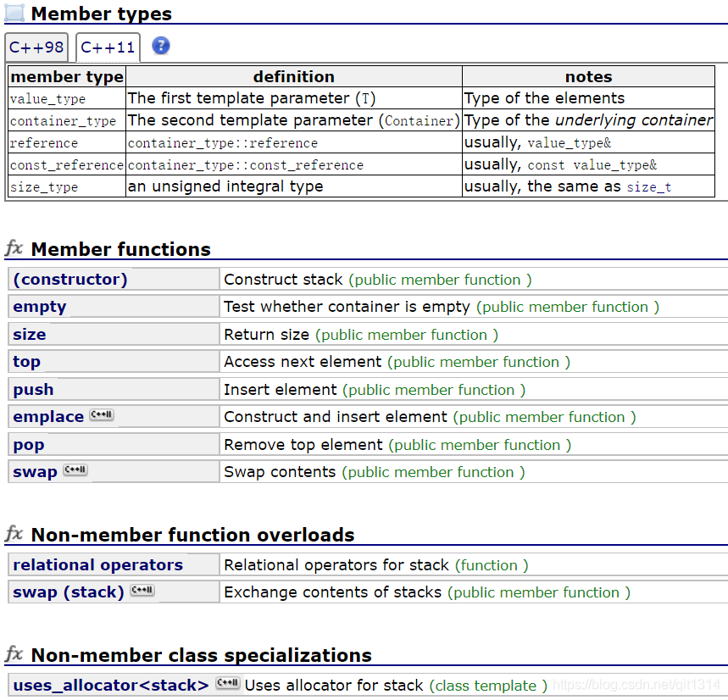Viewport: 728px width, 700px height.
Task: Click 'Test whether container is empty' description
Action: 347,307
